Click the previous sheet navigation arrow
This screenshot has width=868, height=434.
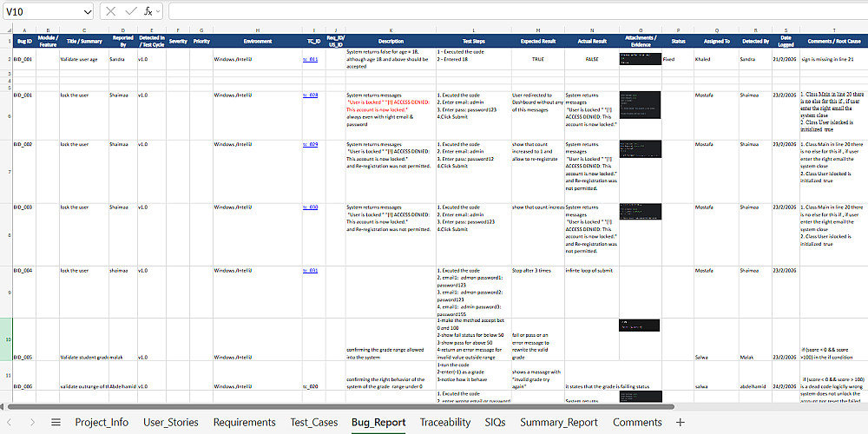[9, 423]
